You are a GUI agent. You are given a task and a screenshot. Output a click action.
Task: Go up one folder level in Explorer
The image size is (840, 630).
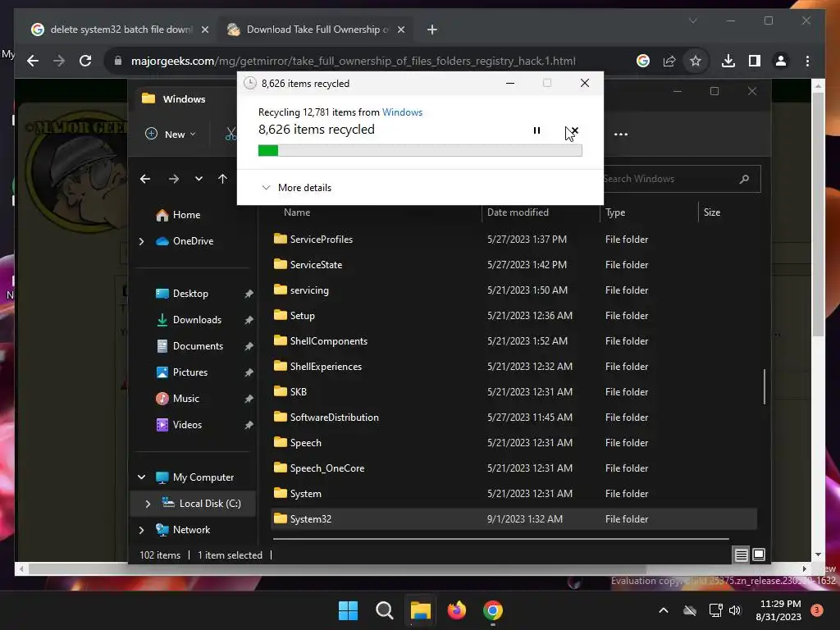point(223,178)
